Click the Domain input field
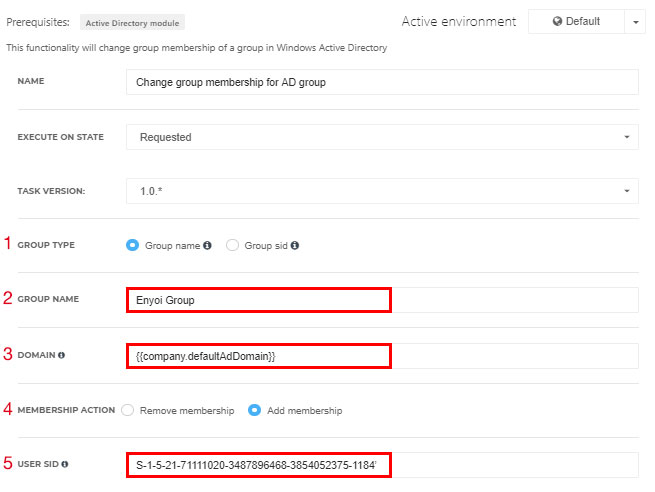The height and width of the screenshot is (492, 655). (382, 356)
